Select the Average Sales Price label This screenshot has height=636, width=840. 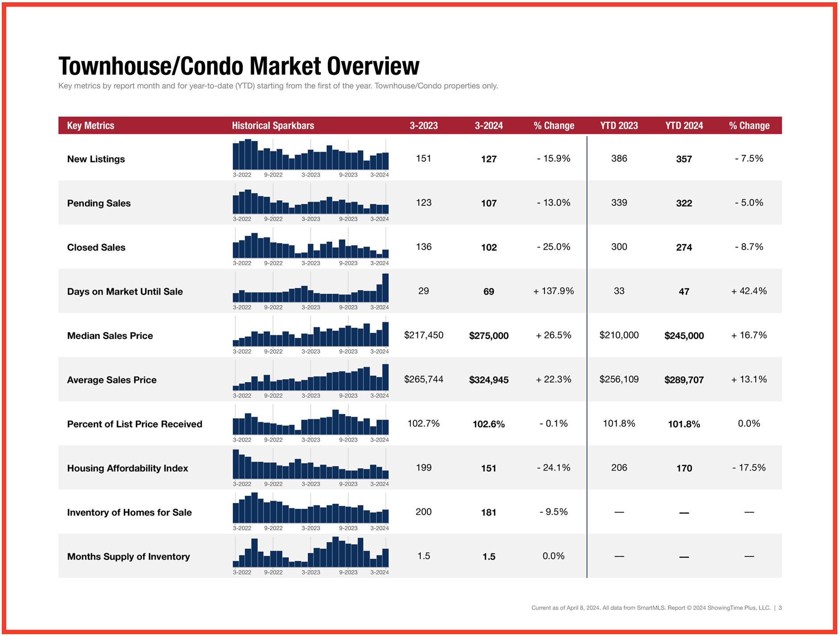pos(112,380)
